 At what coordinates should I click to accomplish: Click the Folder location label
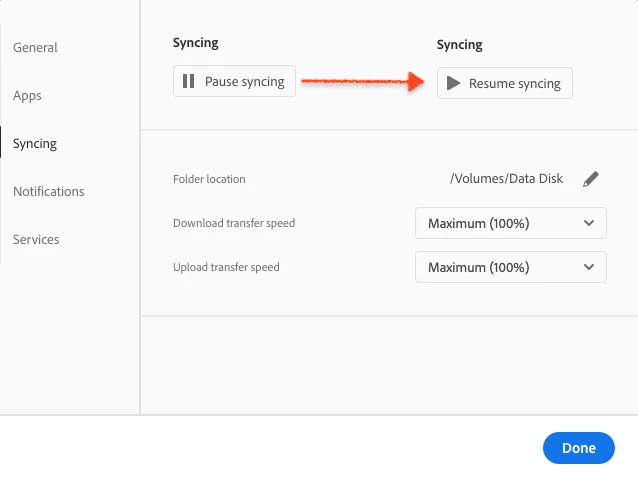[x=209, y=179]
